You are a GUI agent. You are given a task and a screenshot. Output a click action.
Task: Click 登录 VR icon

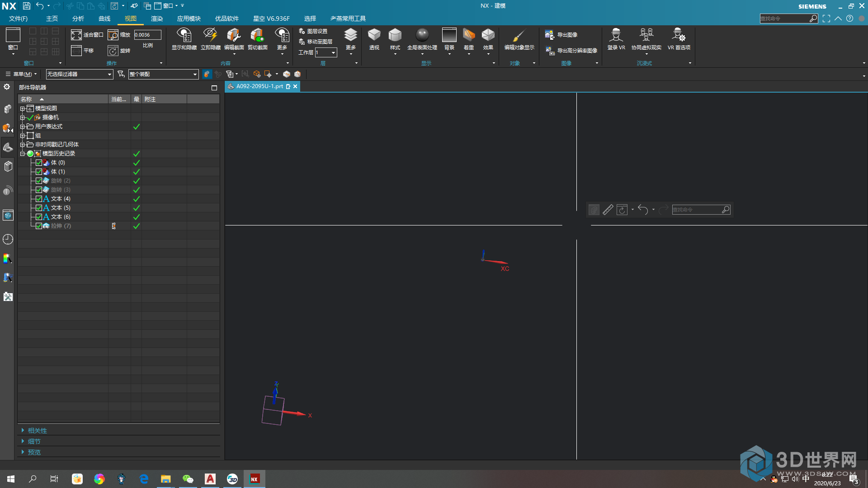click(x=616, y=35)
